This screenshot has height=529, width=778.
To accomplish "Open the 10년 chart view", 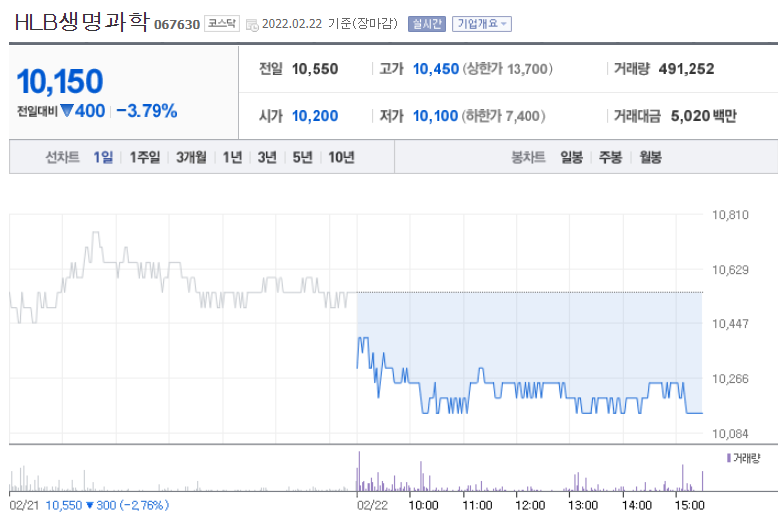I will [341, 157].
